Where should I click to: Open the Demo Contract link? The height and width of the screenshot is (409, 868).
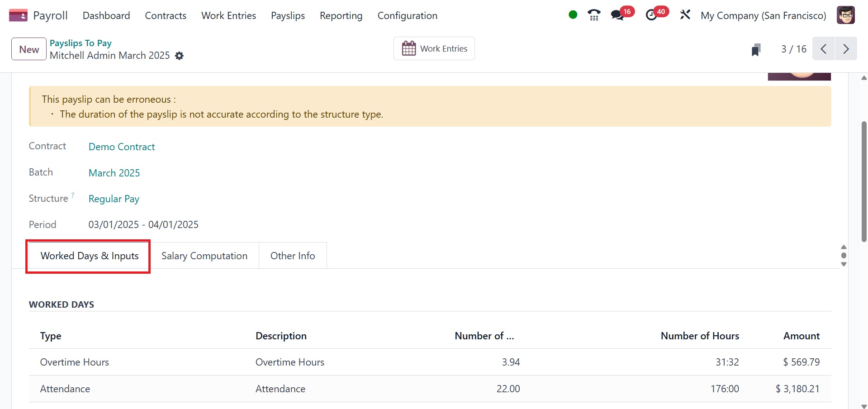[122, 147]
